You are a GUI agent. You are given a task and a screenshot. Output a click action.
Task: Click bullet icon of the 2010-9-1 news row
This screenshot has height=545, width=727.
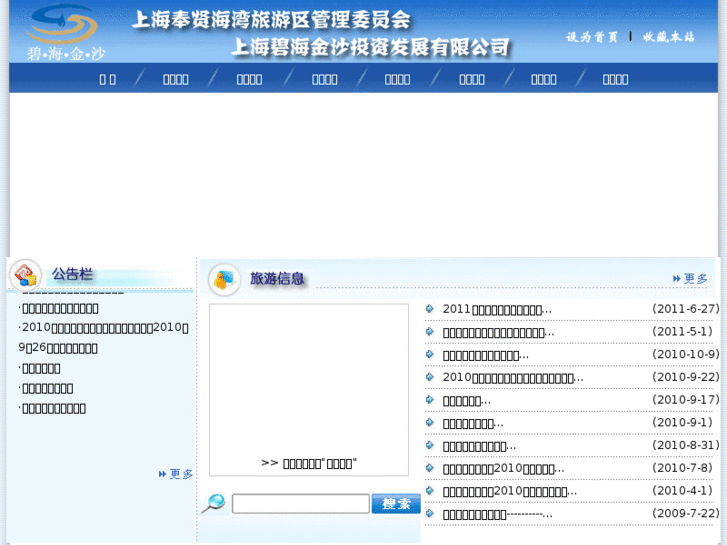pos(430,423)
